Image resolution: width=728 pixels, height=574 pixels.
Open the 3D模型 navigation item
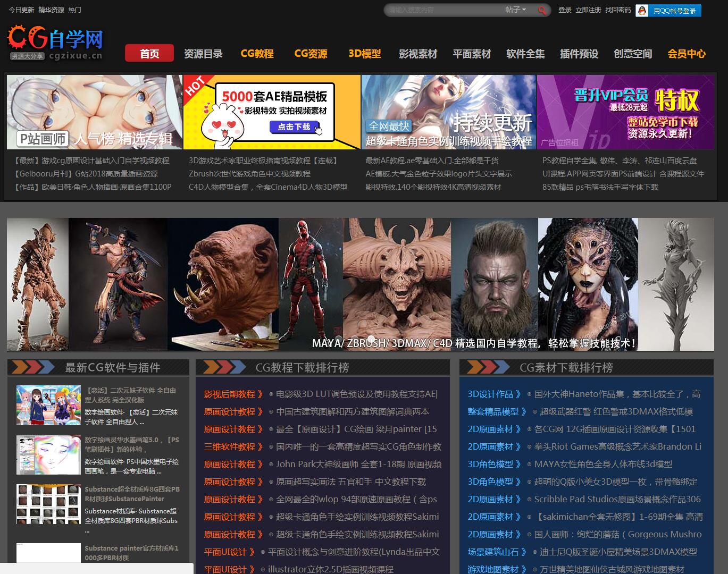[x=364, y=54]
